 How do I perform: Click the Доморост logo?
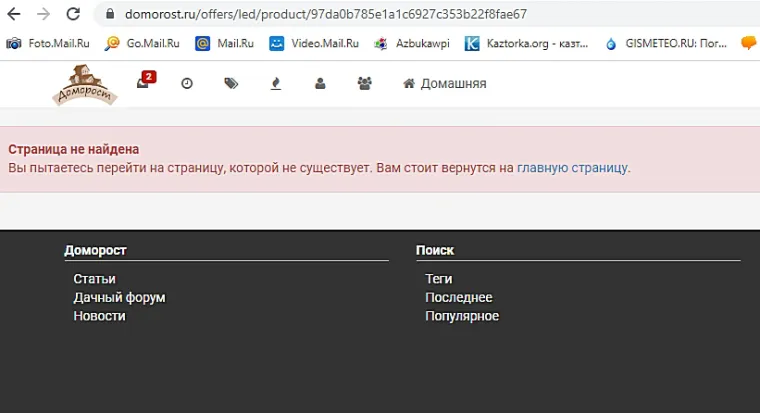point(84,85)
